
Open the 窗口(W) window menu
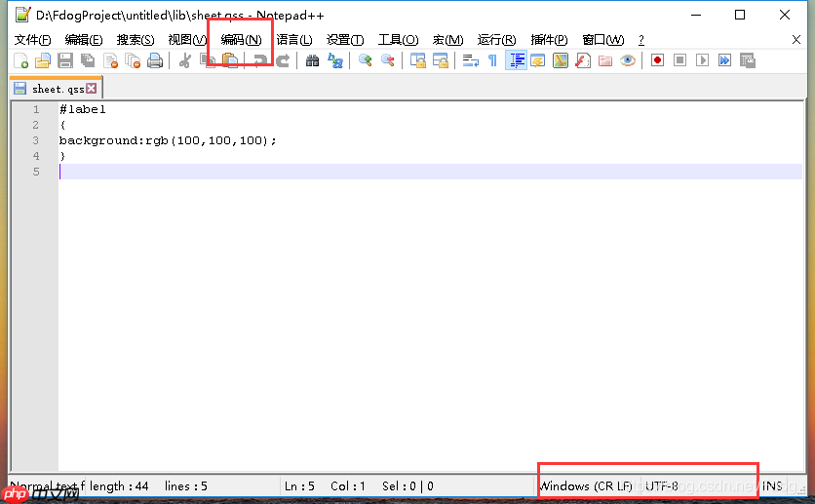pos(602,40)
